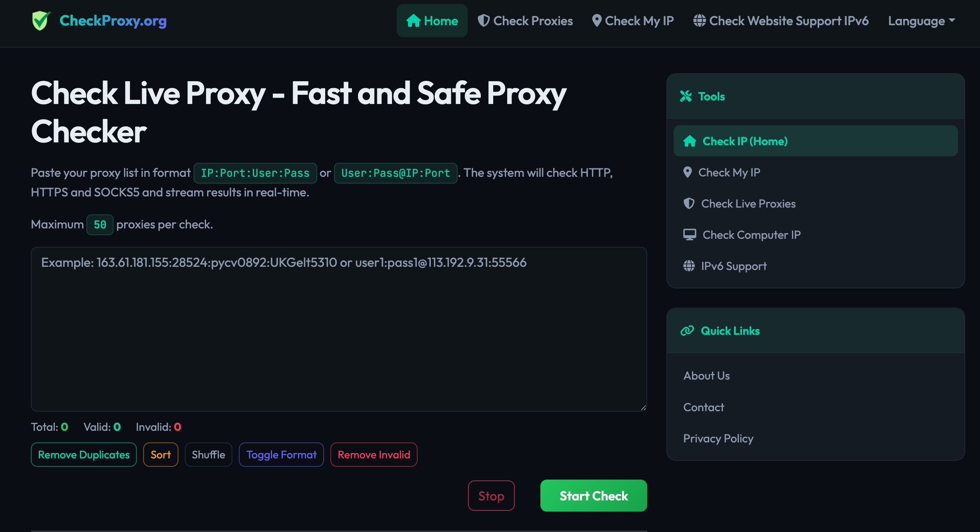Click the shield icon beside Check Proxies
The height and width of the screenshot is (532, 980).
tap(484, 21)
